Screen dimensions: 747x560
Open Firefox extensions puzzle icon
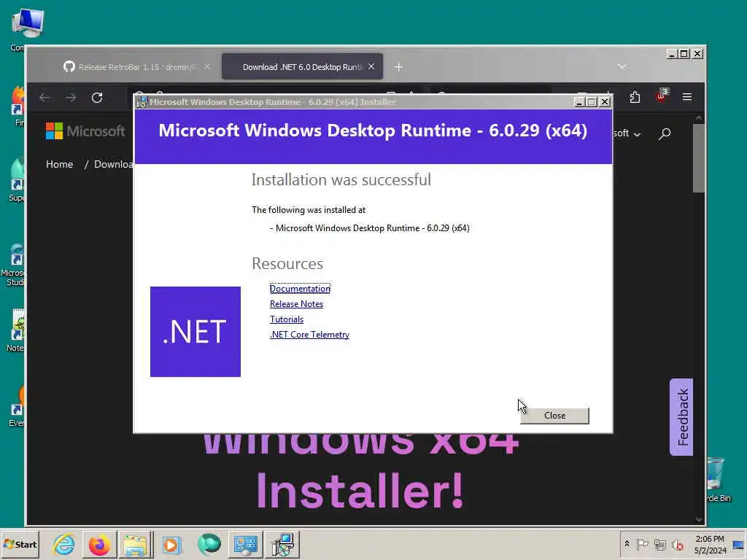[x=635, y=97]
